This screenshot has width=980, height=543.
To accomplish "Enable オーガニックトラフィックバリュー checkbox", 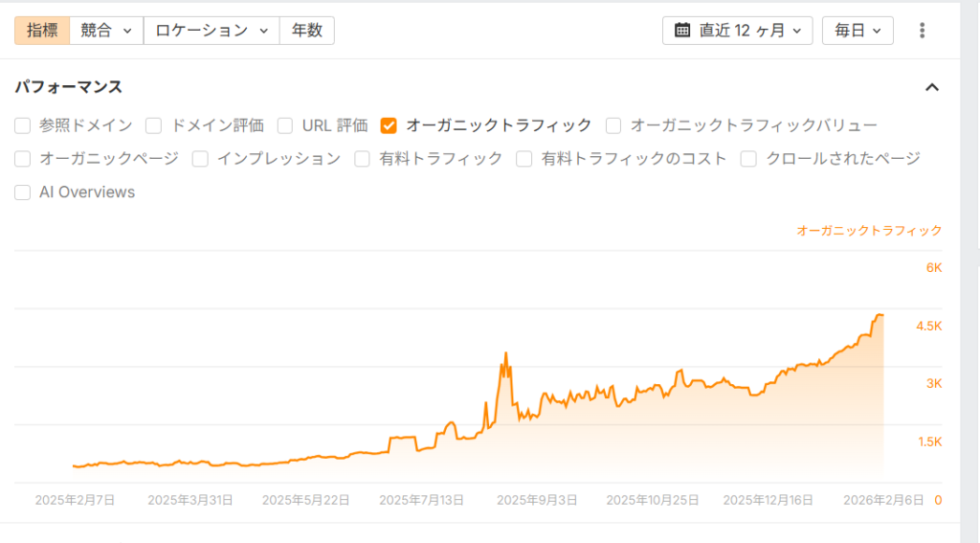I will pyautogui.click(x=613, y=125).
